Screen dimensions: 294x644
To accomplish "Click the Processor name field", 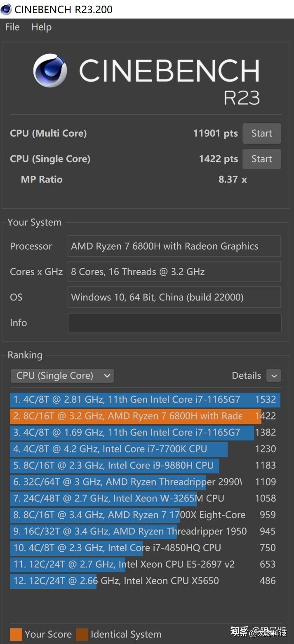I will coord(174,246).
